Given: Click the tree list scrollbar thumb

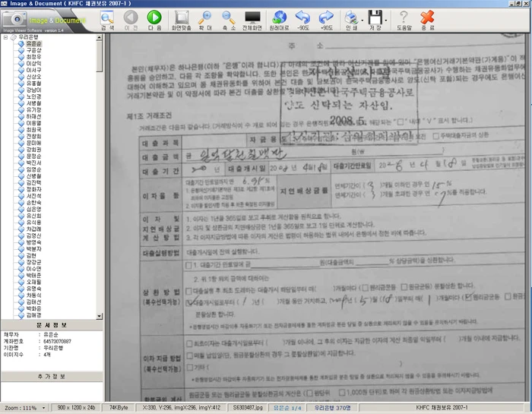Looking at the screenshot, I should [99, 56].
